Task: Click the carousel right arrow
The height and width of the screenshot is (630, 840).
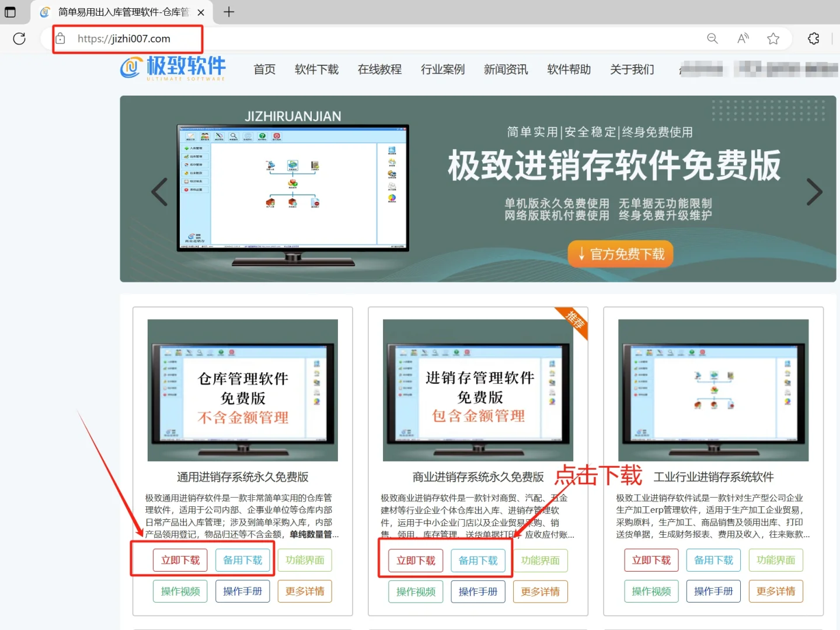Action: click(x=815, y=191)
